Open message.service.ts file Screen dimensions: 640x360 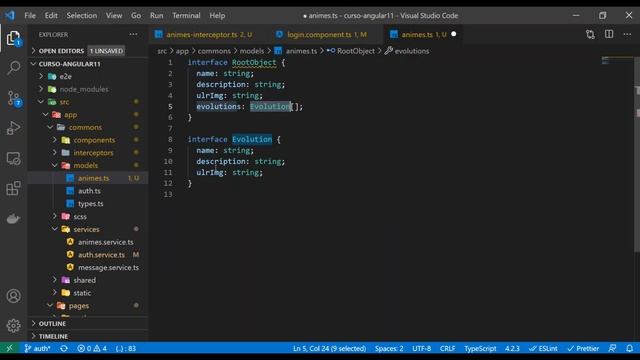click(x=88, y=267)
